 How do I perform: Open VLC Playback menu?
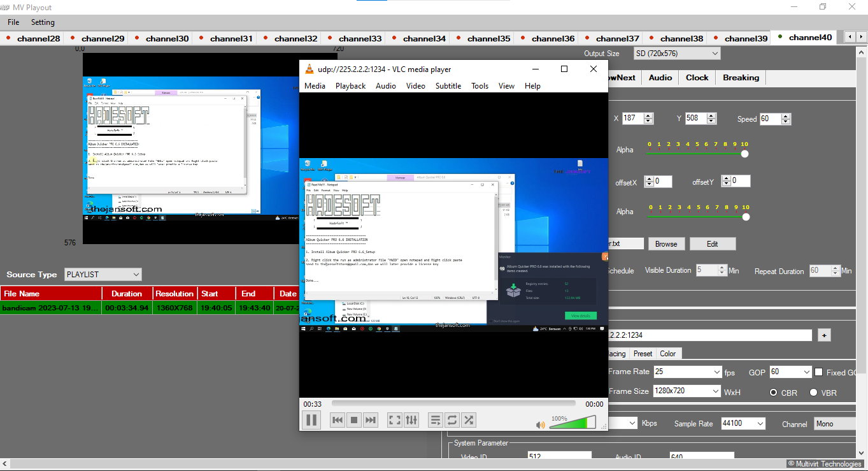350,86
